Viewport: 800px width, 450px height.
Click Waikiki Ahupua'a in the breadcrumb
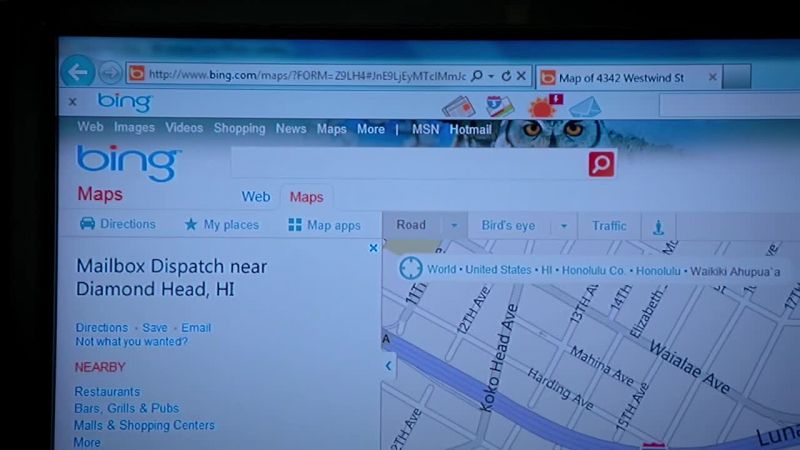tap(735, 271)
